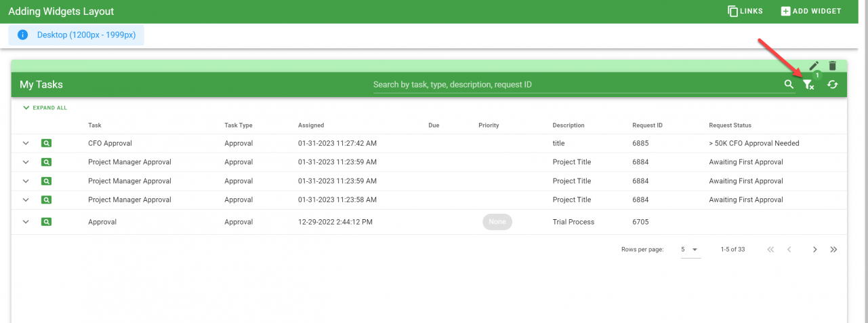Viewport: 868px width, 323px height.
Task: Expand the CFO Approval row
Action: [x=26, y=143]
